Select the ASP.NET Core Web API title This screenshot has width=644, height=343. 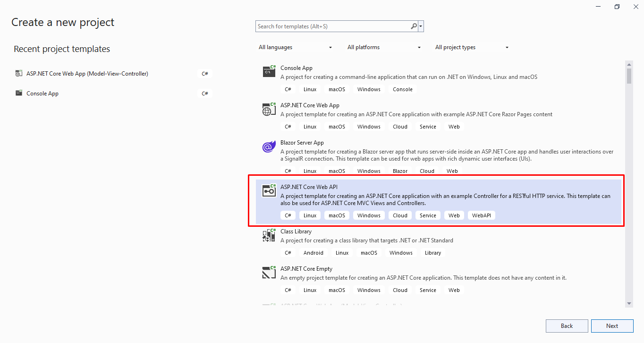tap(309, 187)
